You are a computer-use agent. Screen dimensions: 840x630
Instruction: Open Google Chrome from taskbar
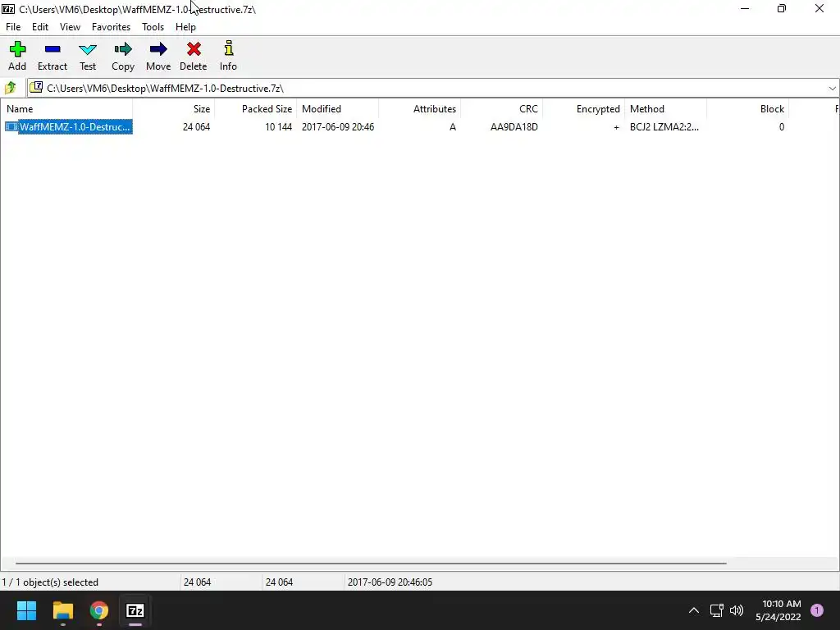point(99,610)
